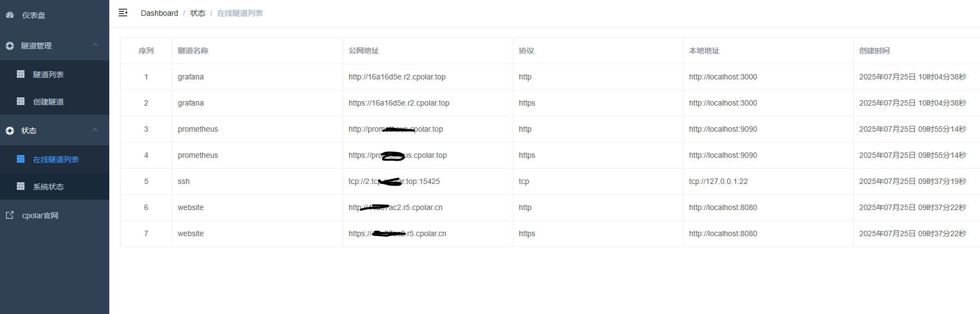
Task: Collapse the 隧道管理 menu chevron
Action: click(x=95, y=45)
